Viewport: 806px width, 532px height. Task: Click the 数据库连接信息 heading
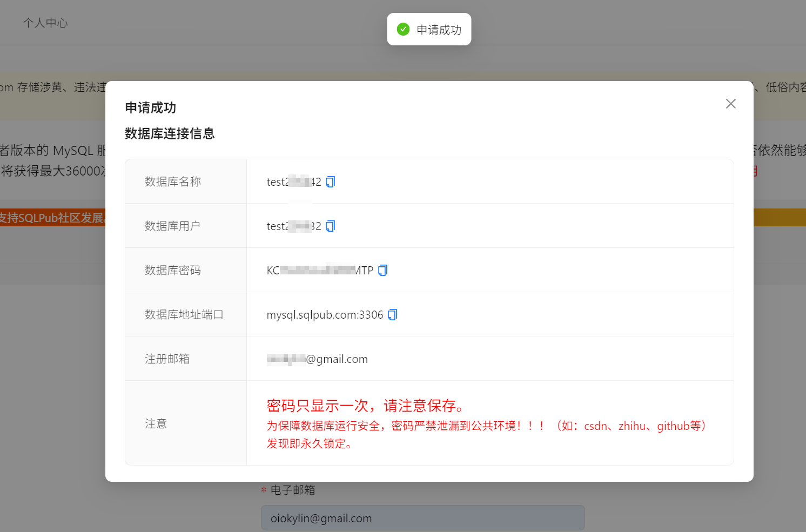tap(170, 133)
